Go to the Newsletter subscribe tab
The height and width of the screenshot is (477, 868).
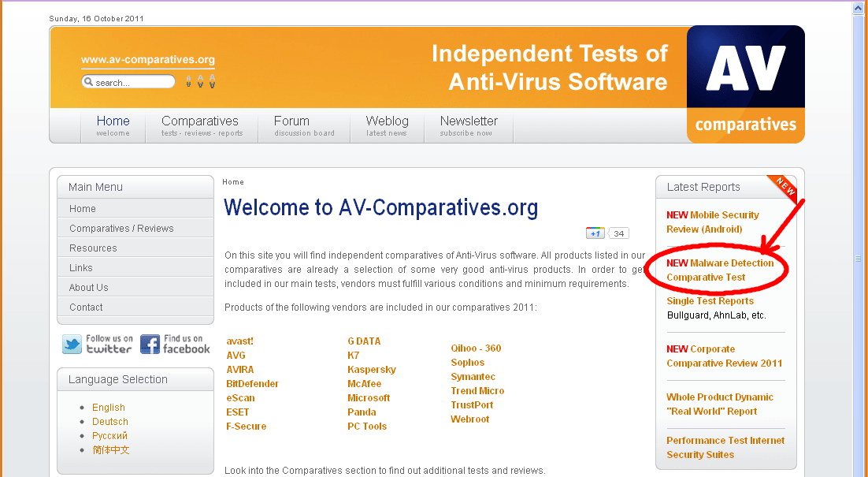click(x=469, y=126)
